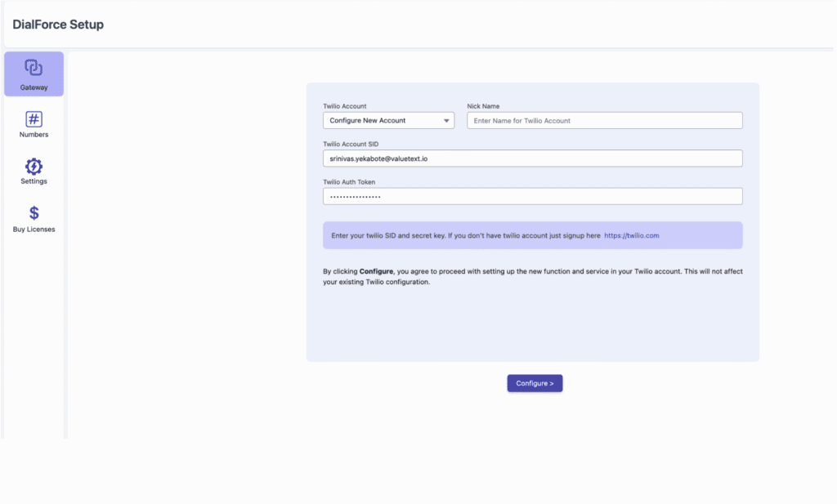Click the Buy Licenses dollar icon
Screen dimensions: 837x504
pos(34,213)
